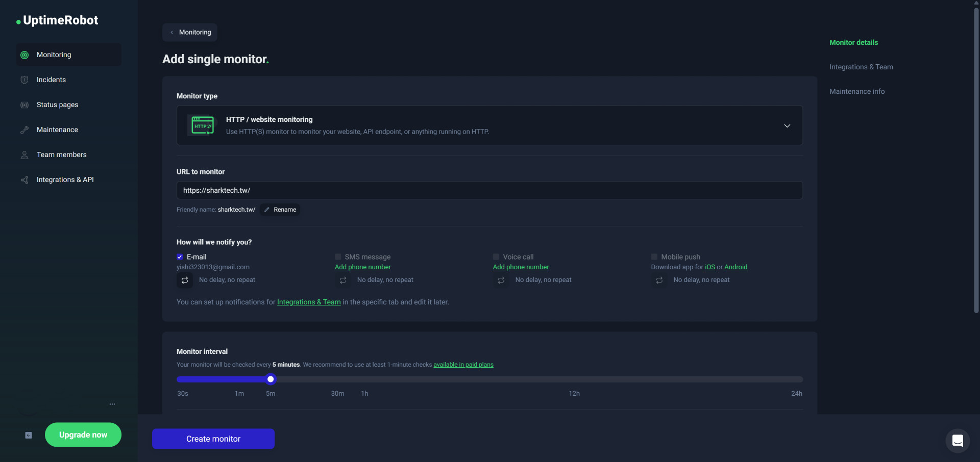Image resolution: width=980 pixels, height=462 pixels.
Task: Click the Upgrade now button
Action: [x=83, y=435]
